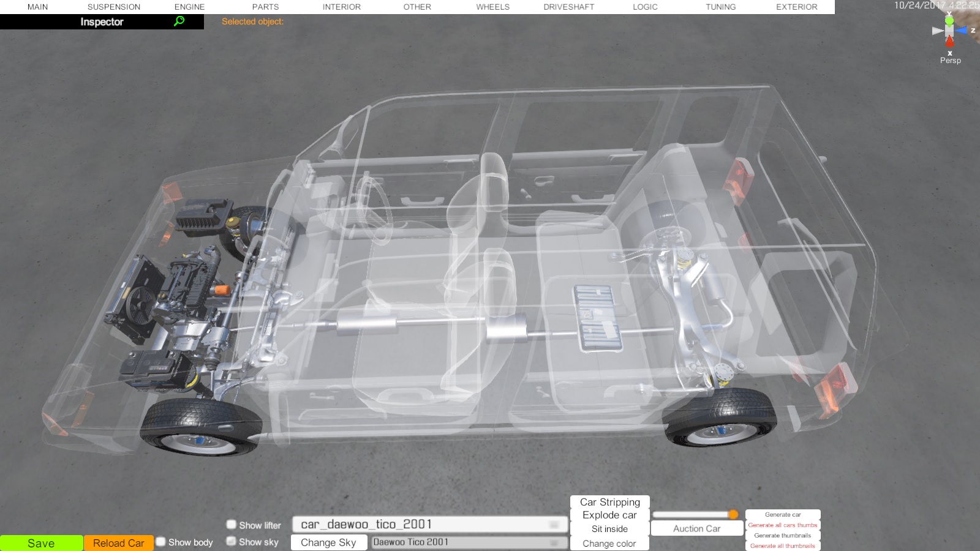Toggle the Show body checkbox
Image resolution: width=980 pixels, height=551 pixels.
click(x=160, y=542)
